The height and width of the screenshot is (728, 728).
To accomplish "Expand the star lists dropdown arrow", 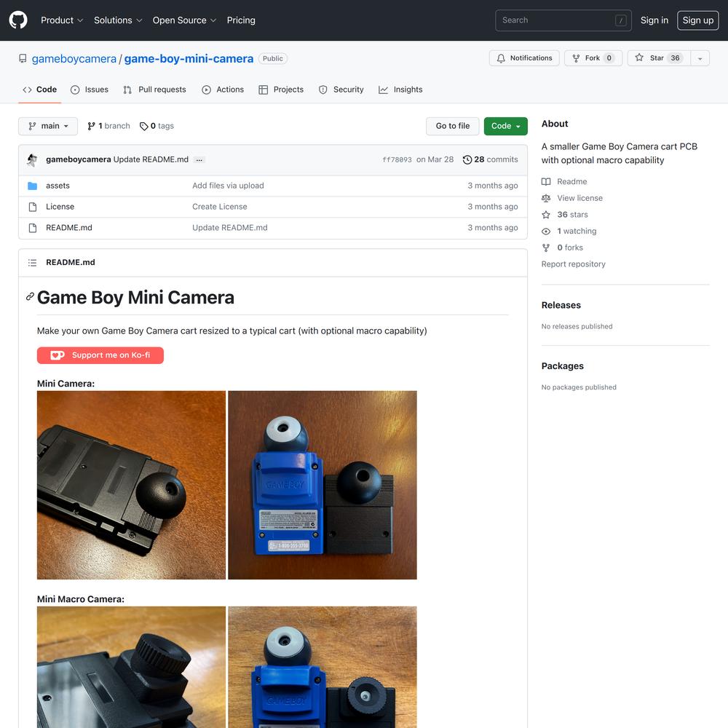I will point(700,58).
